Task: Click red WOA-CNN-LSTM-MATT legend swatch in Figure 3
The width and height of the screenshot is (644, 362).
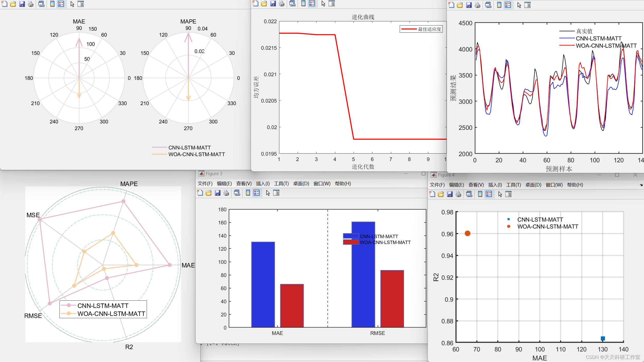Action: point(351,242)
